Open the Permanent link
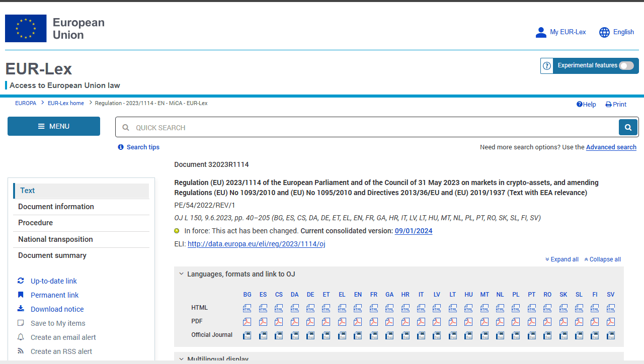 click(x=54, y=295)
